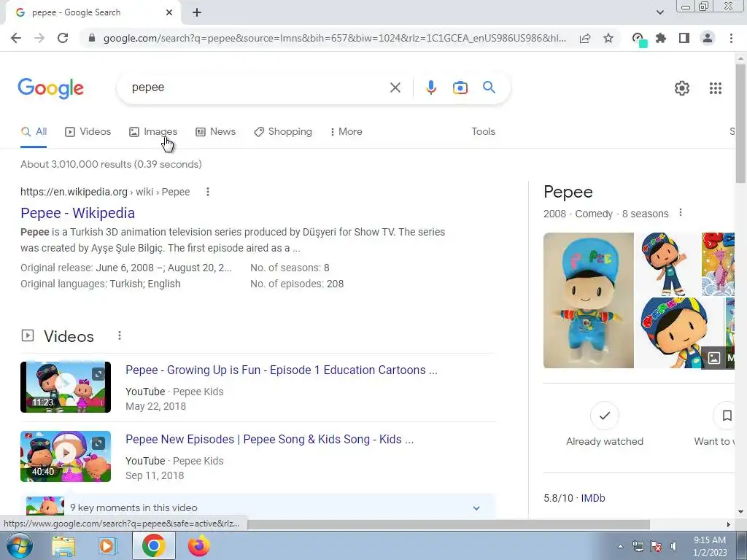Open Pepee knowledge panel more options
The width and height of the screenshot is (747, 560).
tap(681, 212)
